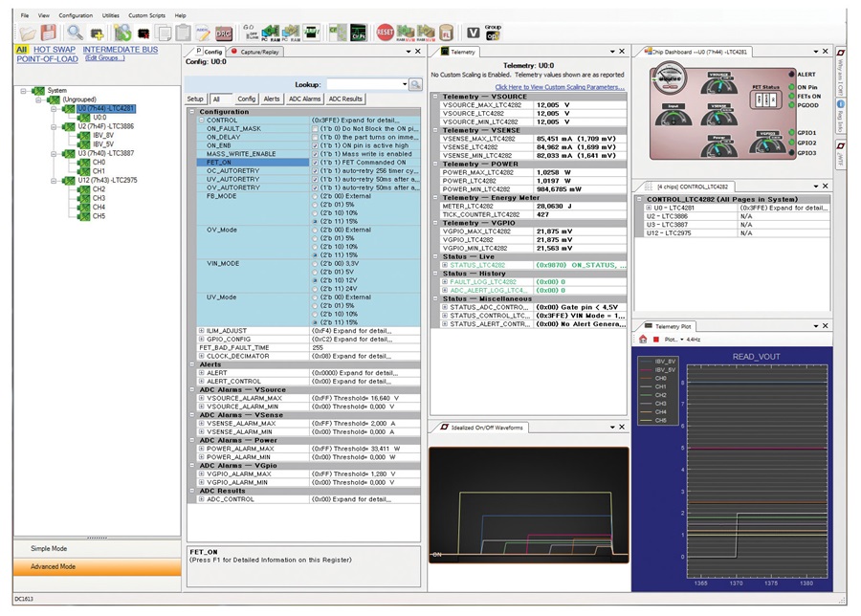
Task: Click the Lookup search icon button
Action: 415,85
